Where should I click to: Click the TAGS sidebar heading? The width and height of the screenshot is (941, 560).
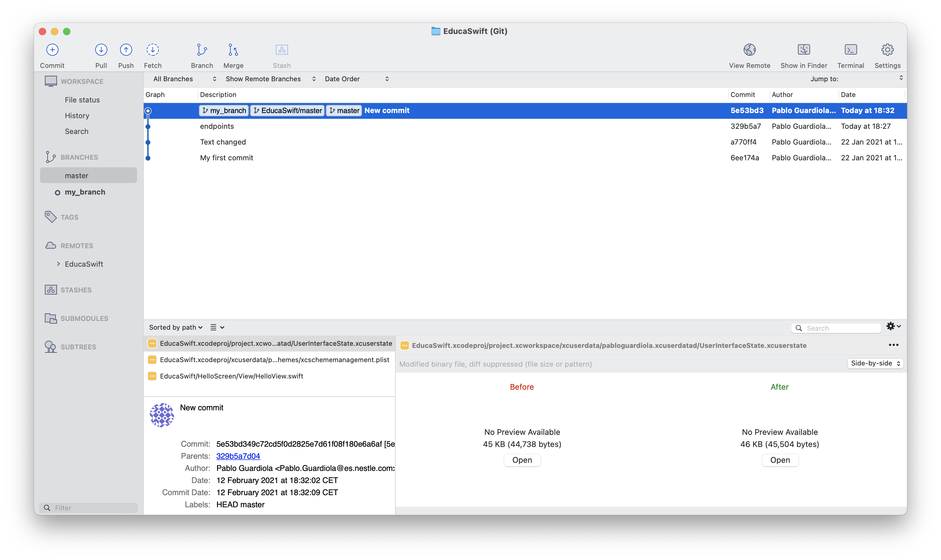pyautogui.click(x=69, y=217)
